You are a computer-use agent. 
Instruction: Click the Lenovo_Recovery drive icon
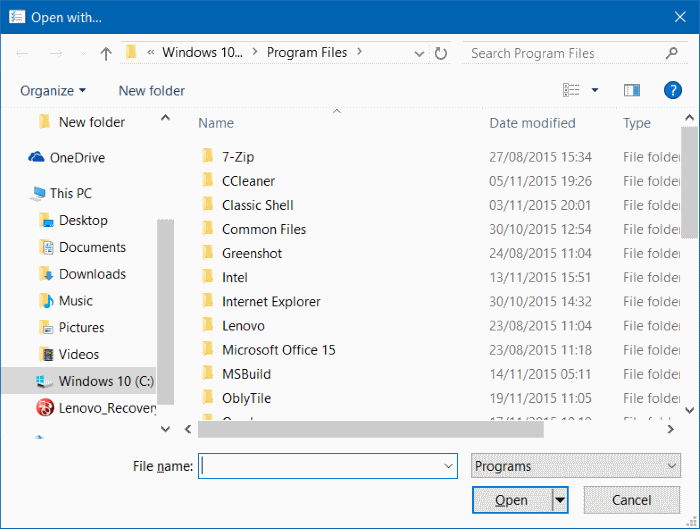tap(45, 408)
